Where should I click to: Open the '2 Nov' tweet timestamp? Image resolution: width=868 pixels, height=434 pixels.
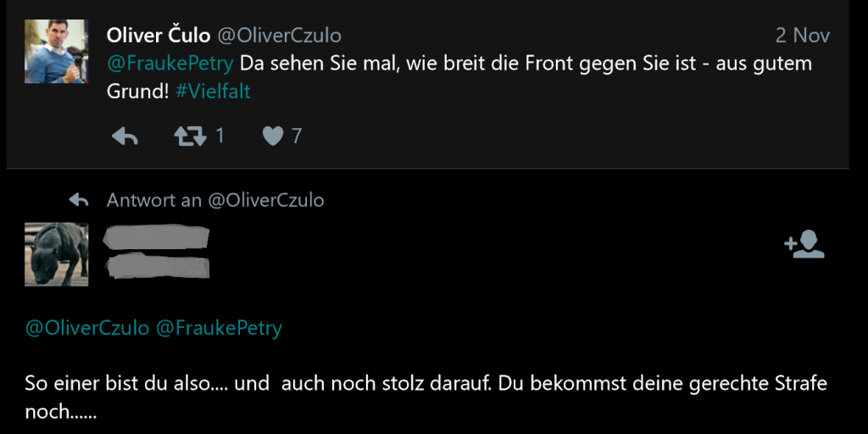[x=802, y=36]
